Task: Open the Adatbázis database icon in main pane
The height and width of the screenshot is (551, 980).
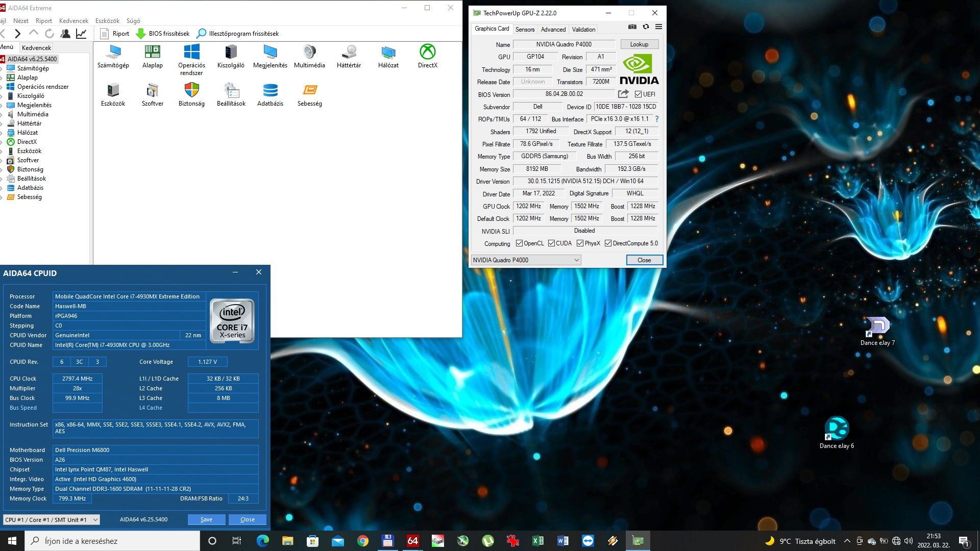Action: [x=270, y=95]
